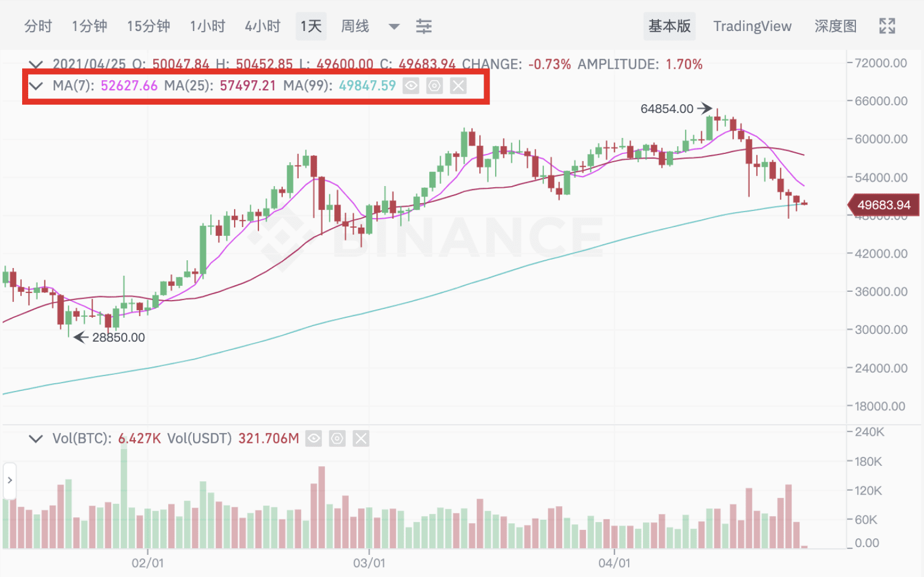Screen dimensions: 924x577
Task: Switch to the 15分钟 interval
Action: click(148, 26)
